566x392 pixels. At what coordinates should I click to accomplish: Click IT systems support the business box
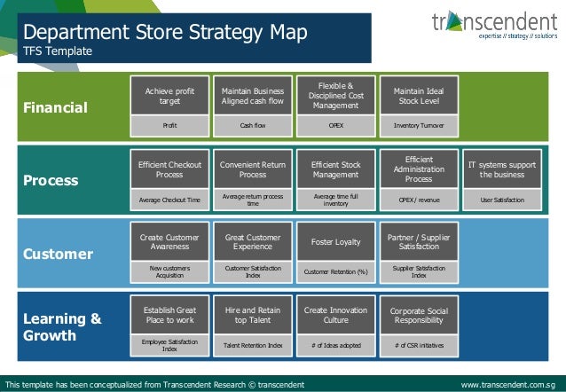(x=502, y=169)
